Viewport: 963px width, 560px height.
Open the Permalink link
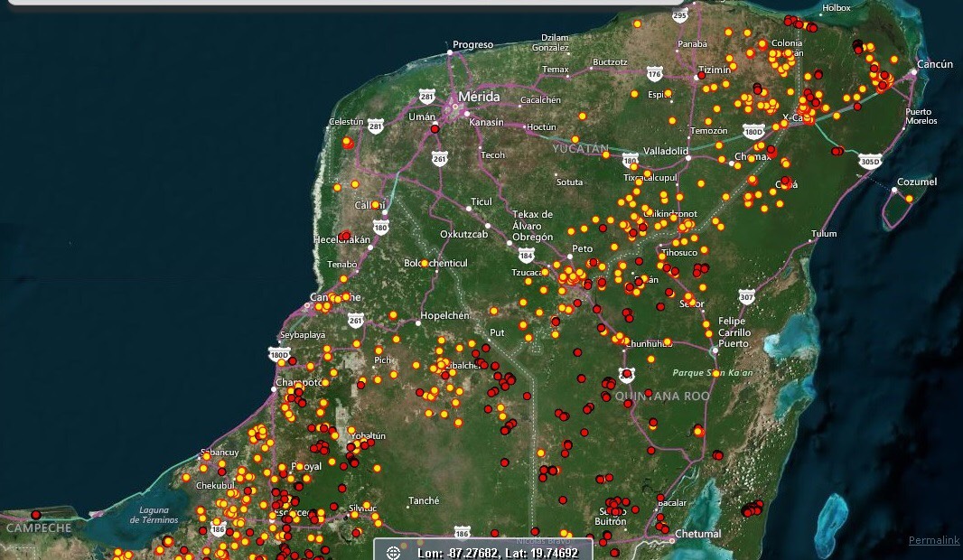[934, 540]
